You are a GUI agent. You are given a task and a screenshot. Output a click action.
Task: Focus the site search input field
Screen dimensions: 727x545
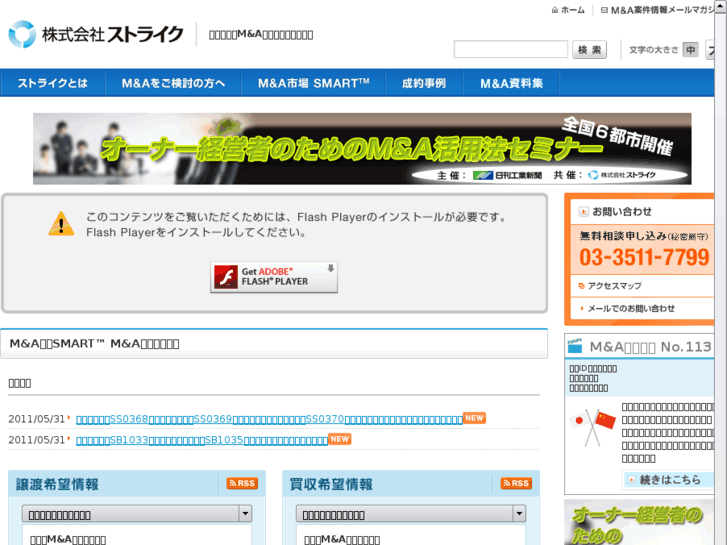tap(510, 49)
